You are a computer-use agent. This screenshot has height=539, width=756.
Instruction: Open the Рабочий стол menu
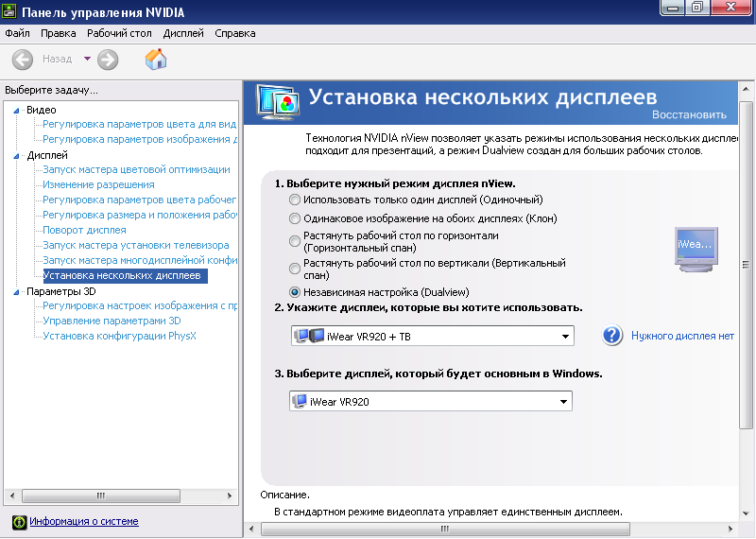[x=119, y=33]
